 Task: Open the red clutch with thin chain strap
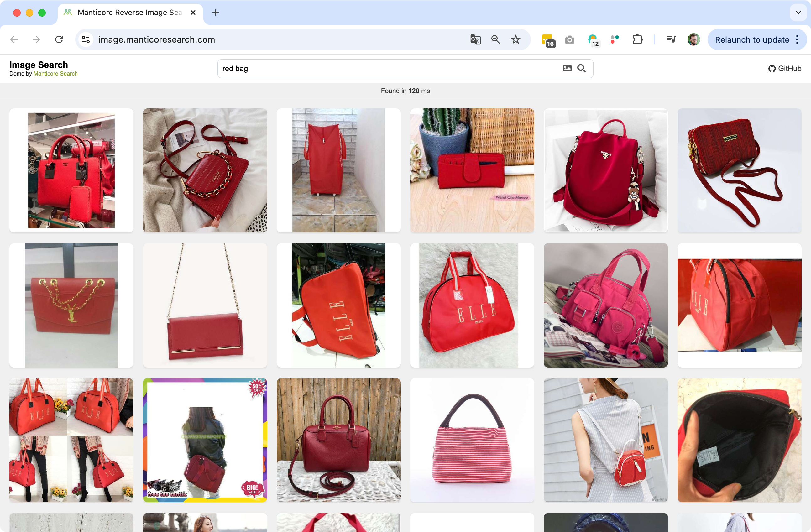point(205,305)
